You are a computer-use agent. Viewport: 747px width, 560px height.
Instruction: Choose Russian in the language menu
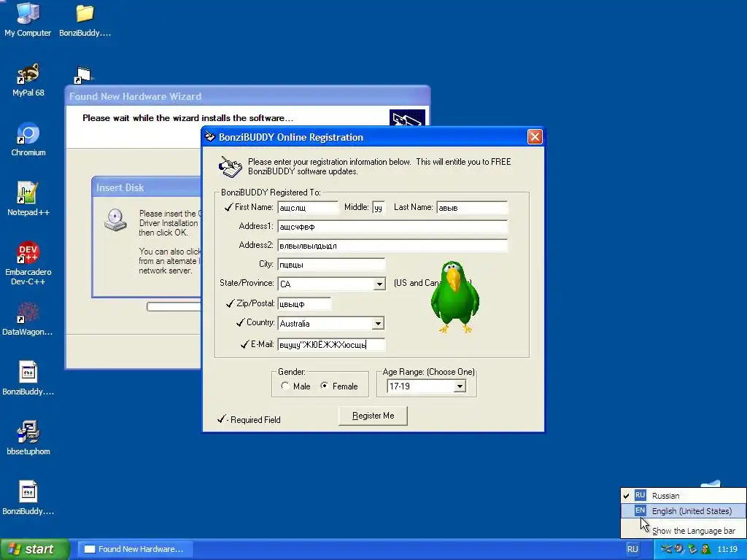(683, 496)
